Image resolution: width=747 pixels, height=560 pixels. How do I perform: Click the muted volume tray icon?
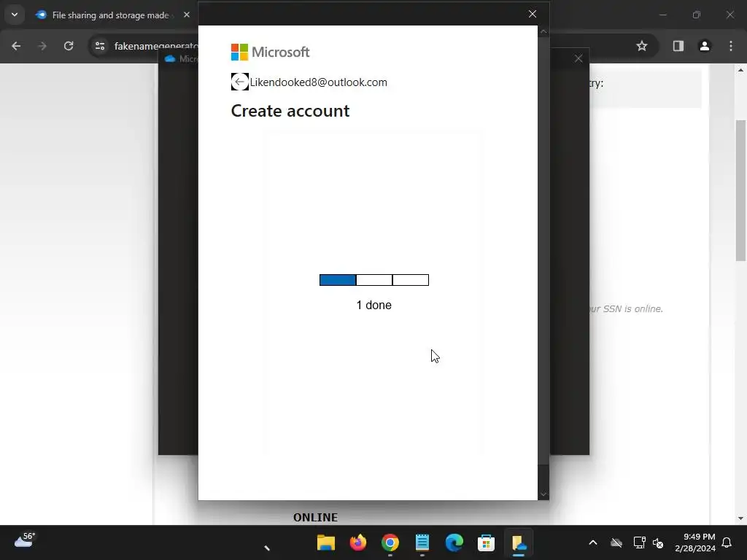pos(658,542)
